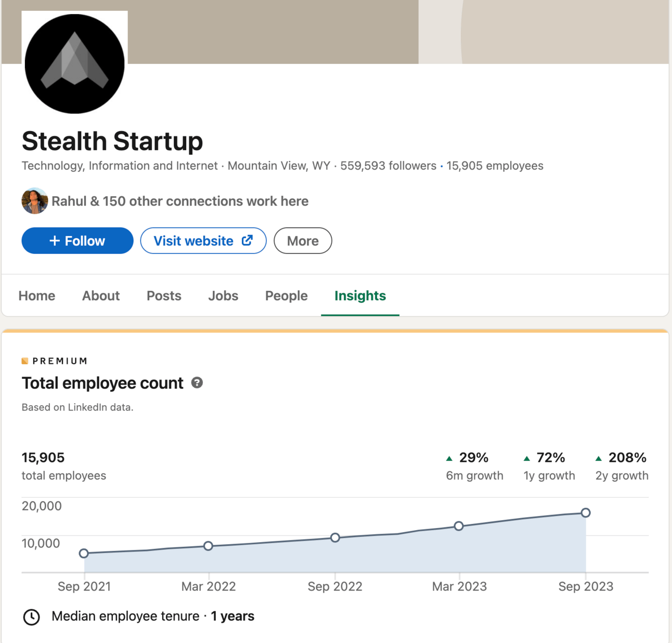Select the Sep 2023 chart data point
Screen dimensions: 672x643
click(586, 513)
